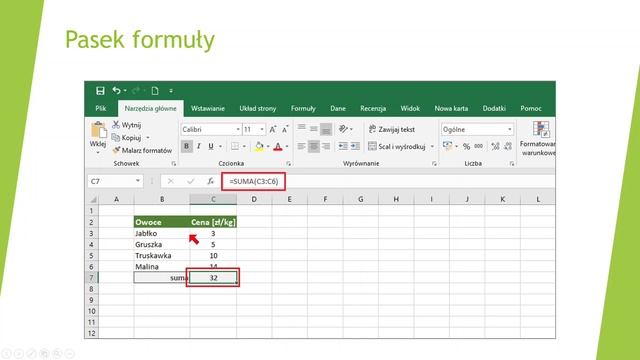This screenshot has height=360, width=640.
Task: Increase font size with larger A icon
Action: tap(273, 129)
